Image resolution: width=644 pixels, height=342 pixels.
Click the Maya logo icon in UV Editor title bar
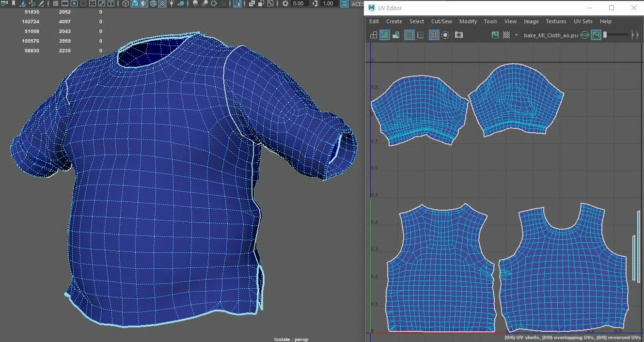(x=372, y=8)
